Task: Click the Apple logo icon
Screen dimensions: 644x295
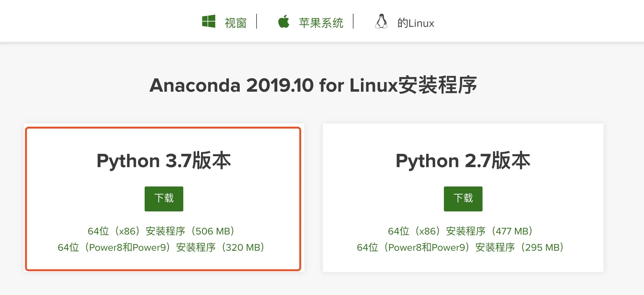Action: [284, 22]
